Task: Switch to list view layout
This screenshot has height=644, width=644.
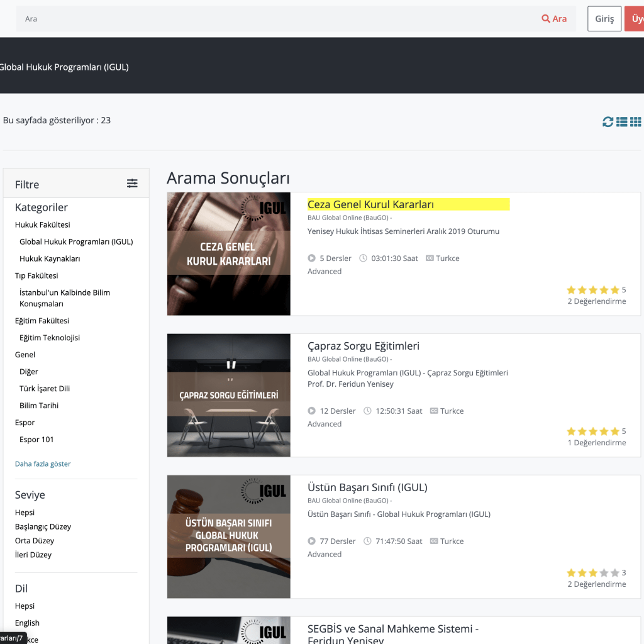Action: 621,121
